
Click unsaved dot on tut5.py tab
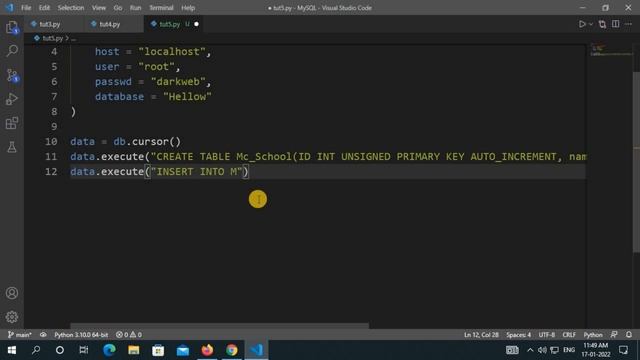point(196,24)
